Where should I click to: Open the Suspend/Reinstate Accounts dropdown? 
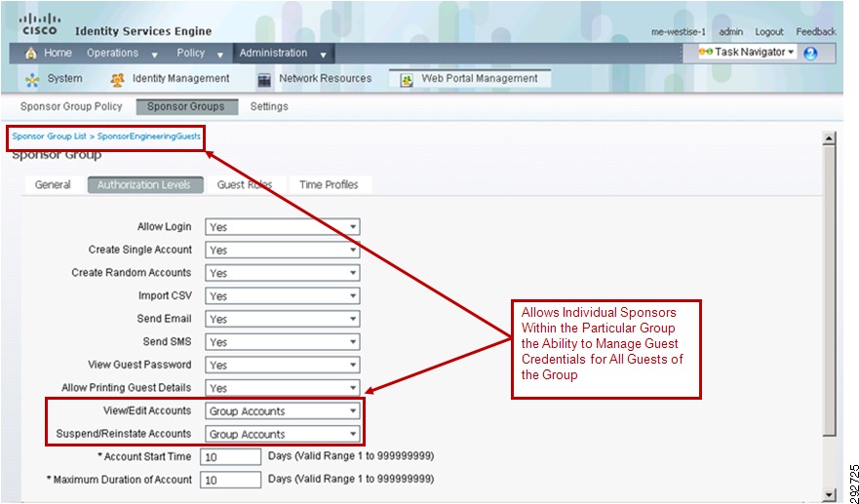(x=283, y=434)
